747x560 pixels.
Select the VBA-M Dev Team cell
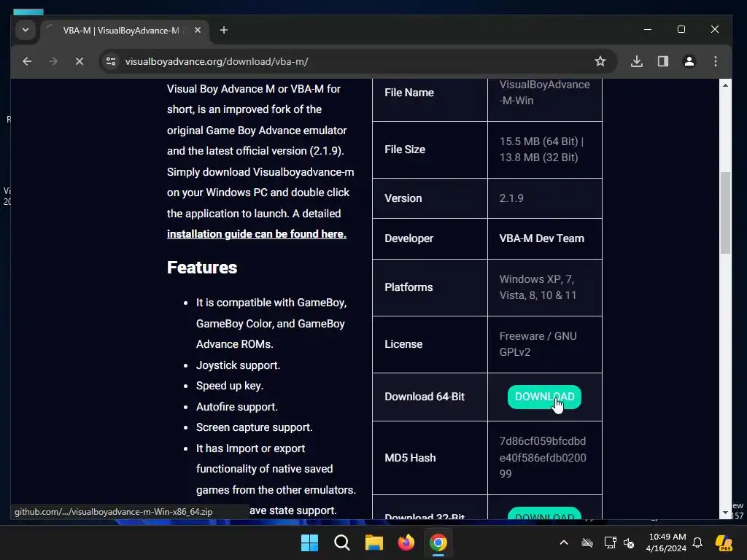[x=544, y=238]
